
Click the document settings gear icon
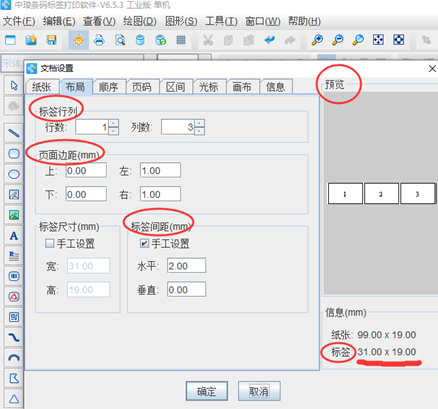(x=79, y=40)
